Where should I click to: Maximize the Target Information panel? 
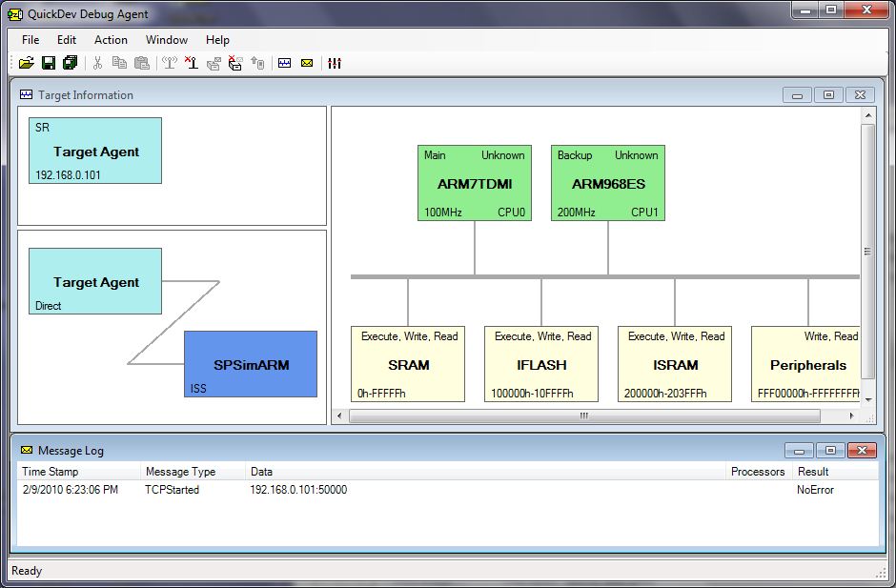pyautogui.click(x=828, y=95)
